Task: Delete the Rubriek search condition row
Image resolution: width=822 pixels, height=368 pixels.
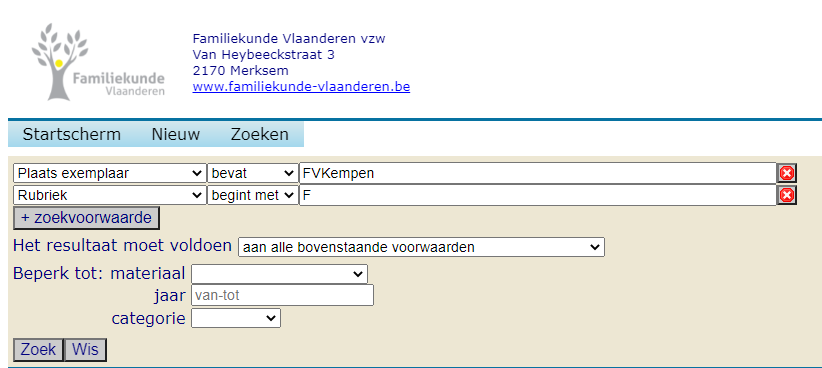Action: click(786, 196)
